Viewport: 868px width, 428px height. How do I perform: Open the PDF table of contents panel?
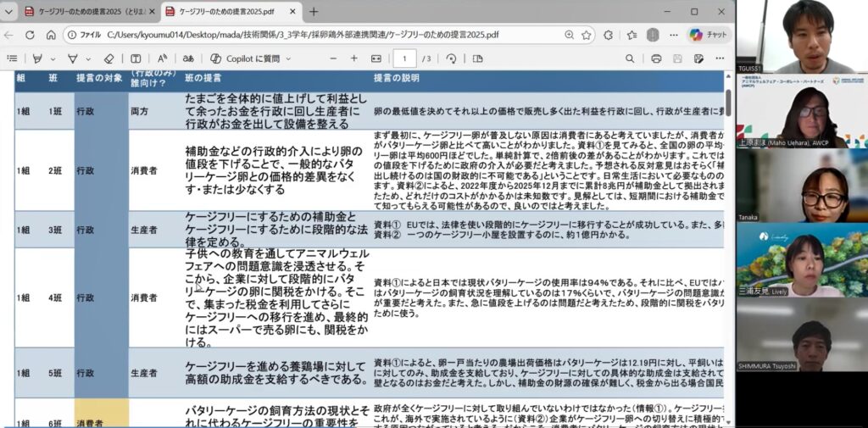12,58
